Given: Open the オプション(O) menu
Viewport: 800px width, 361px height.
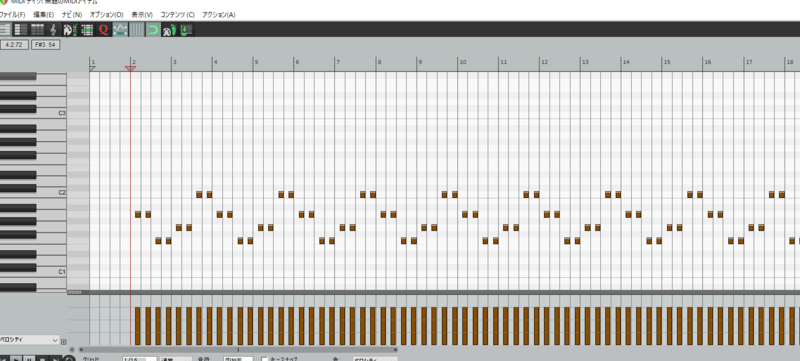Looking at the screenshot, I should (106, 15).
